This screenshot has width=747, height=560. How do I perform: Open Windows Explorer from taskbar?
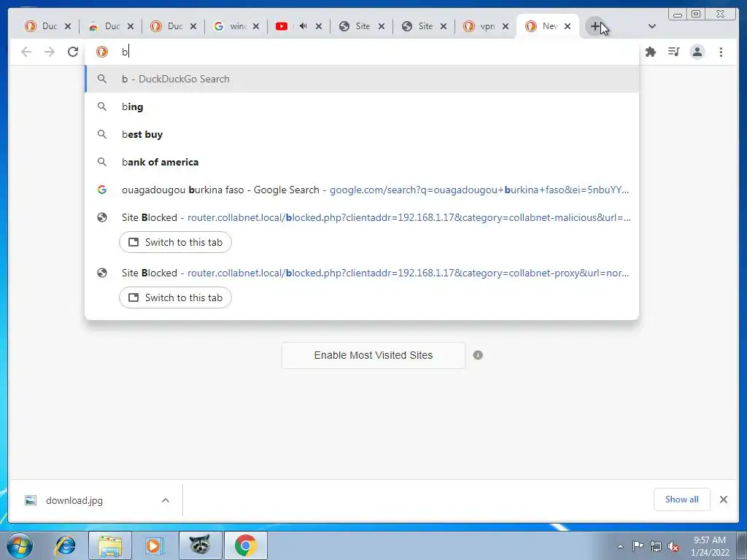110,545
